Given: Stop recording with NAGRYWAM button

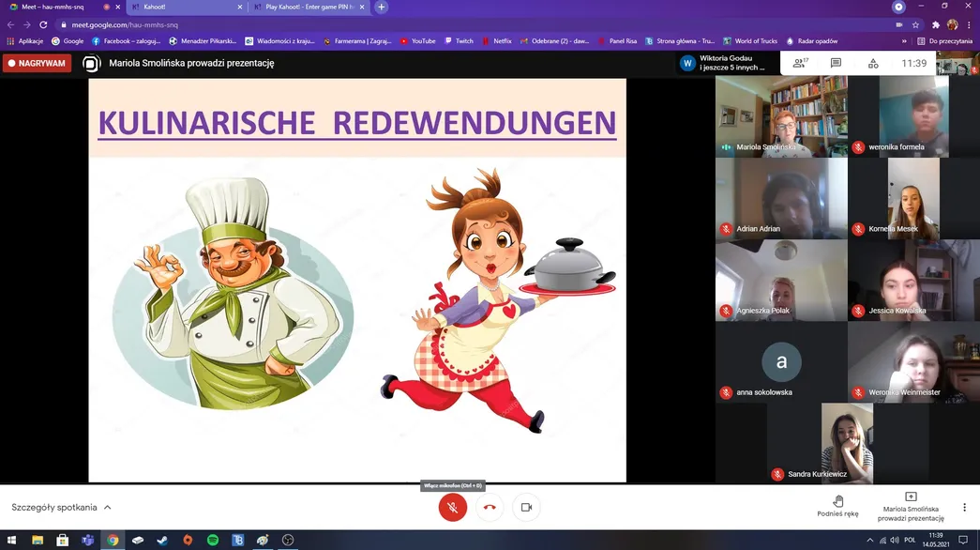Looking at the screenshot, I should [x=37, y=63].
